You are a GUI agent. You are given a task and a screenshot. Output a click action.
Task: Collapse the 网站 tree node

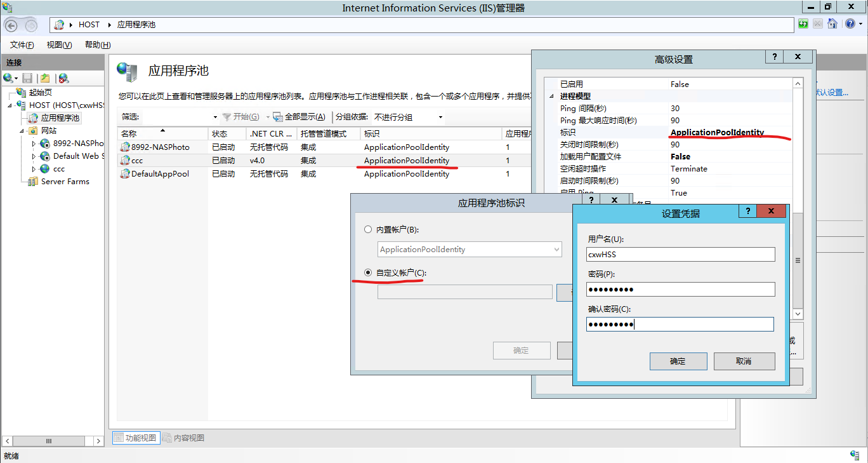(x=22, y=131)
